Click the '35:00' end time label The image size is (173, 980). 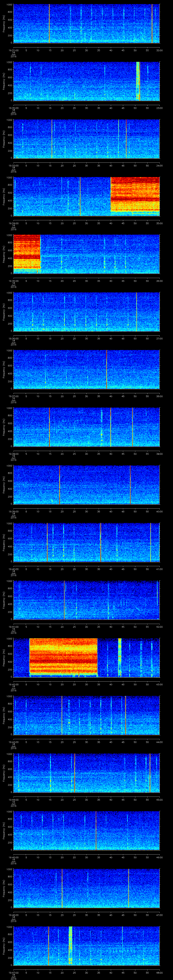(159, 223)
